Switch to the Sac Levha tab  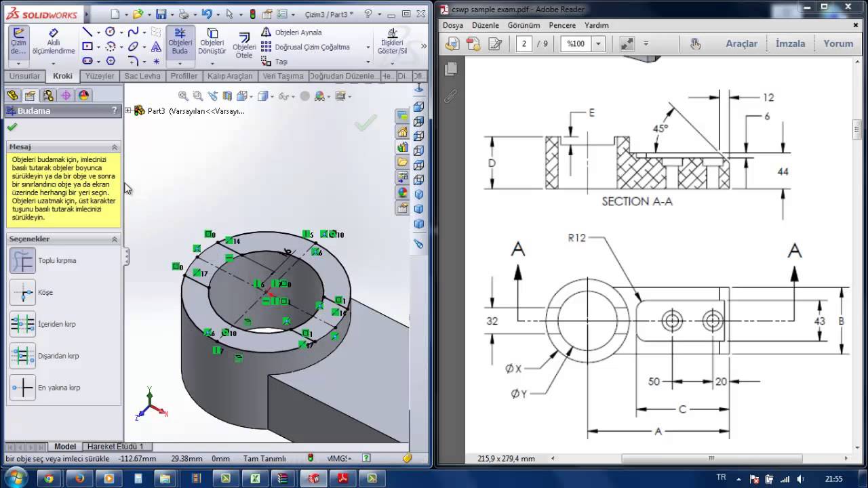coord(142,76)
